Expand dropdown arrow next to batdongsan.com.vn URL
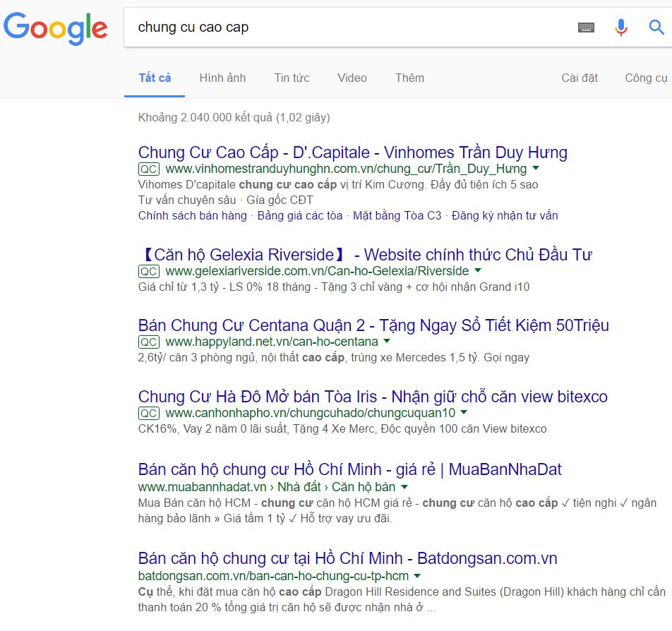Screen dimensions: 672x631 (x=417, y=576)
